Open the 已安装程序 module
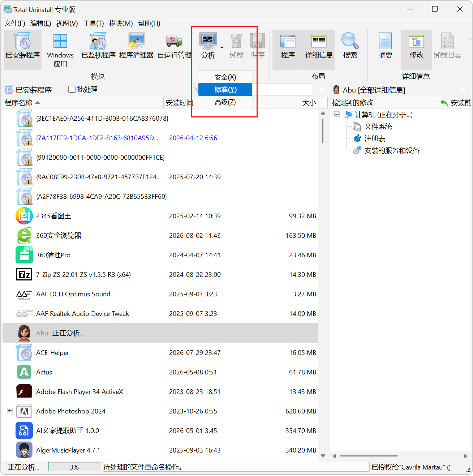Screen dimensions: 473x476 [x=23, y=50]
